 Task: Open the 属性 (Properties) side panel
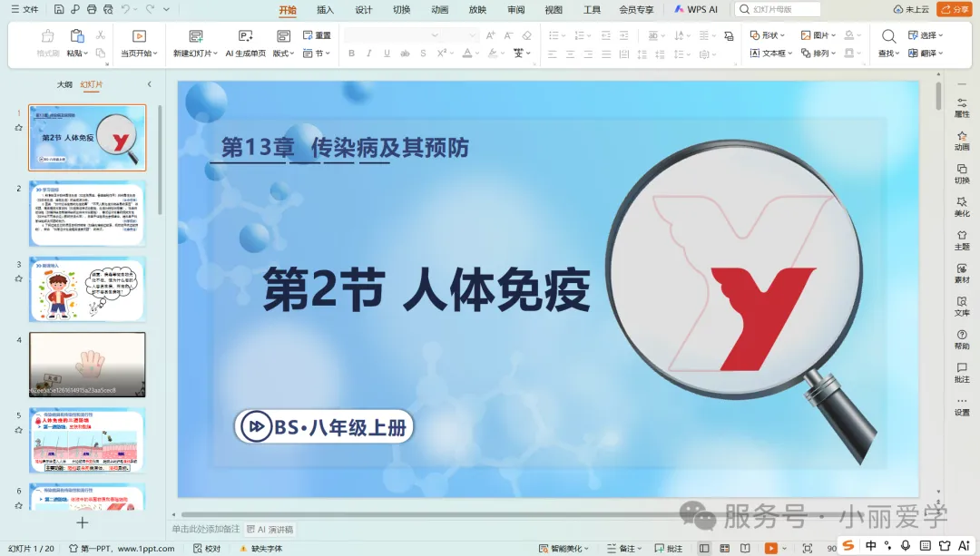tap(962, 107)
